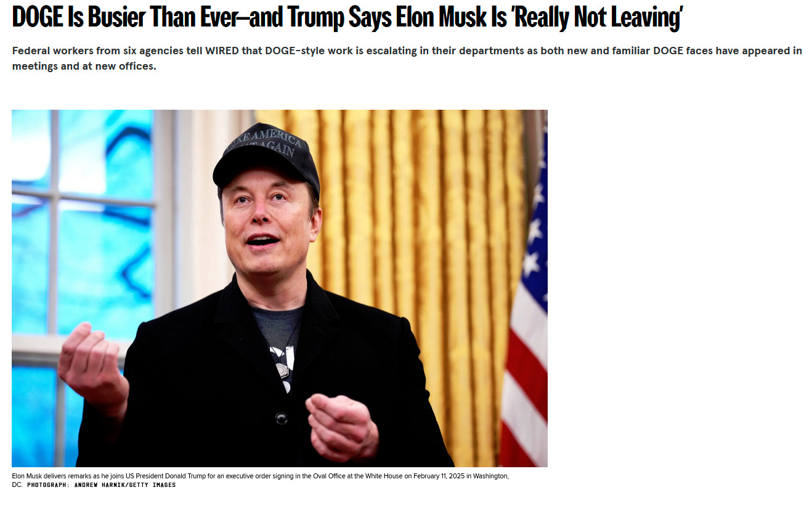Click the word Trump in the headline
Screen dimensions: 812x519
[x=317, y=17]
